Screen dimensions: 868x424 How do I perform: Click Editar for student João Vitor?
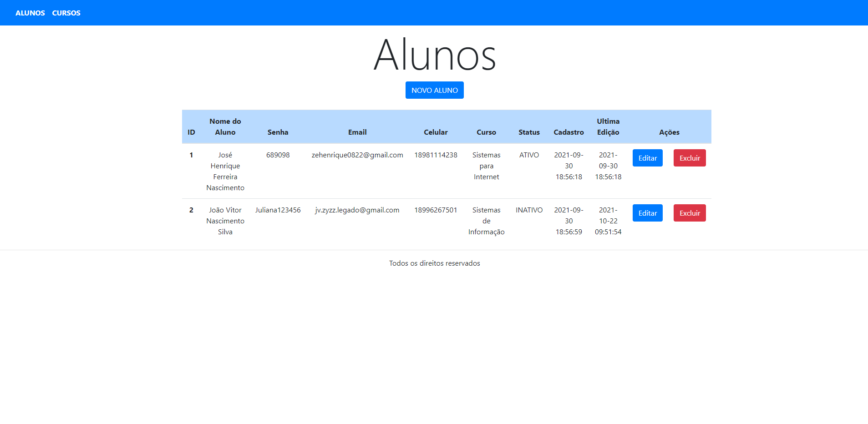point(647,213)
